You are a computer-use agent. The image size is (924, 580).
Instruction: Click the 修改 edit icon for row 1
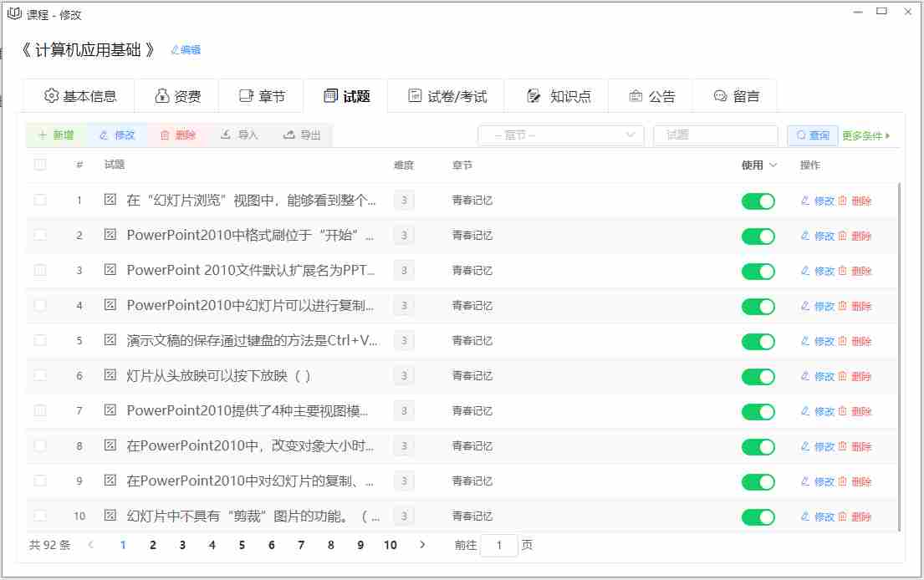(x=805, y=201)
